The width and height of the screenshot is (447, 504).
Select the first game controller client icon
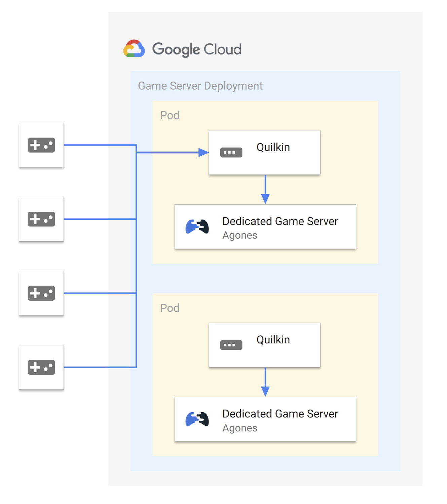click(x=41, y=145)
